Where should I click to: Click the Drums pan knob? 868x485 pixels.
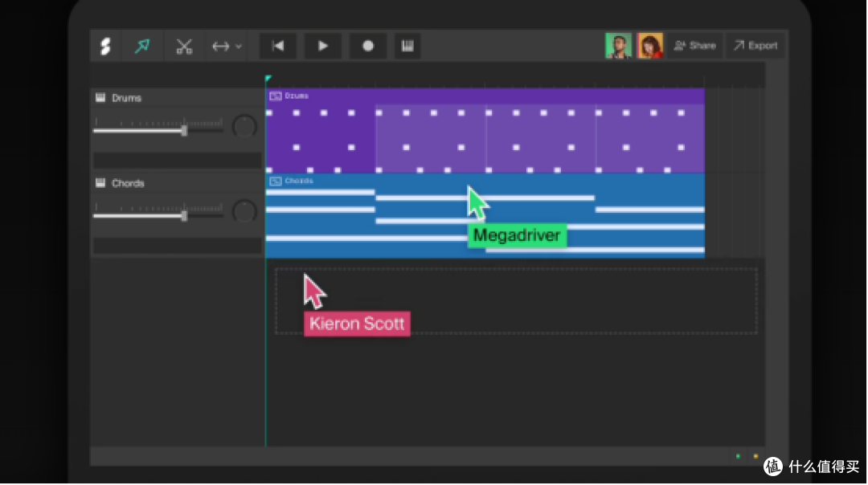(x=244, y=127)
